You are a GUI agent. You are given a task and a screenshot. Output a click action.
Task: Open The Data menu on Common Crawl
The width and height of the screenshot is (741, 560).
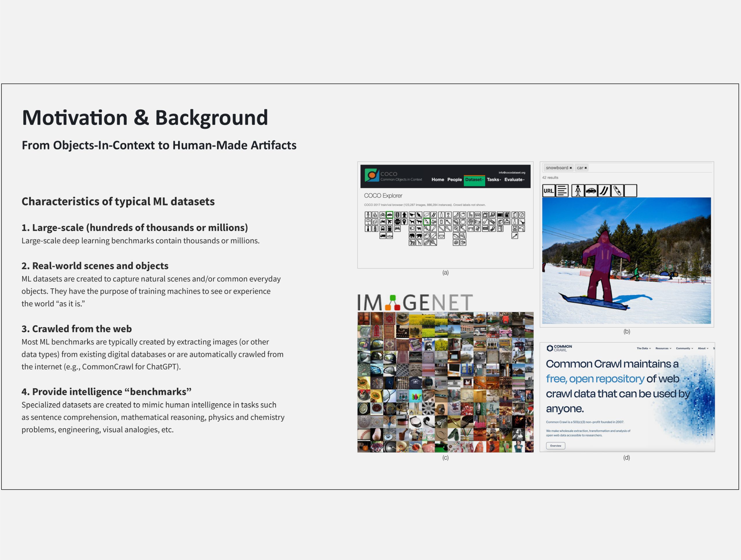644,349
